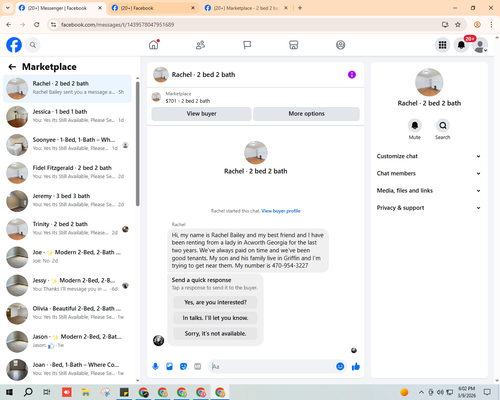Viewport: 500px width, 400px height.
Task: Expand Media, files and links section
Action: (x=429, y=191)
